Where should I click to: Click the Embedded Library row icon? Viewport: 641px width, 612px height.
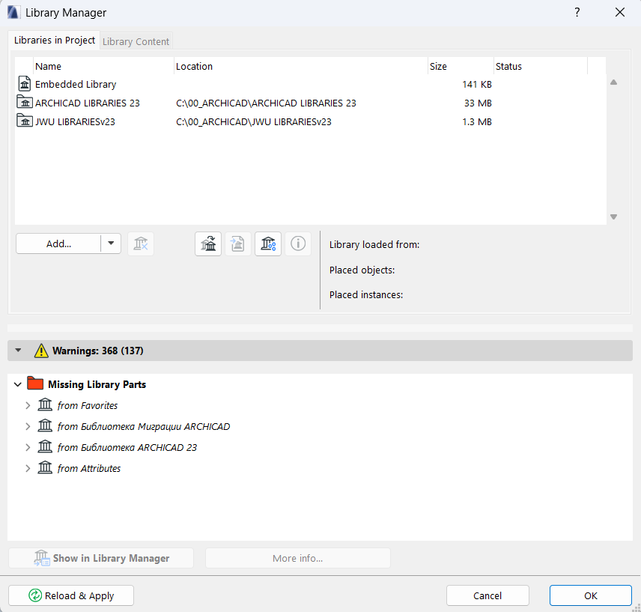[x=25, y=84]
